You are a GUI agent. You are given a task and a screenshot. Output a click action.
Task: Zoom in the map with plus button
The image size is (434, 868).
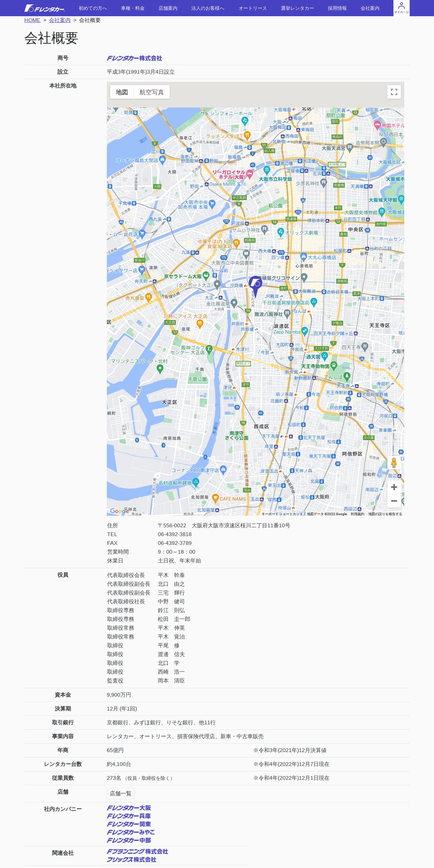pyautogui.click(x=394, y=487)
